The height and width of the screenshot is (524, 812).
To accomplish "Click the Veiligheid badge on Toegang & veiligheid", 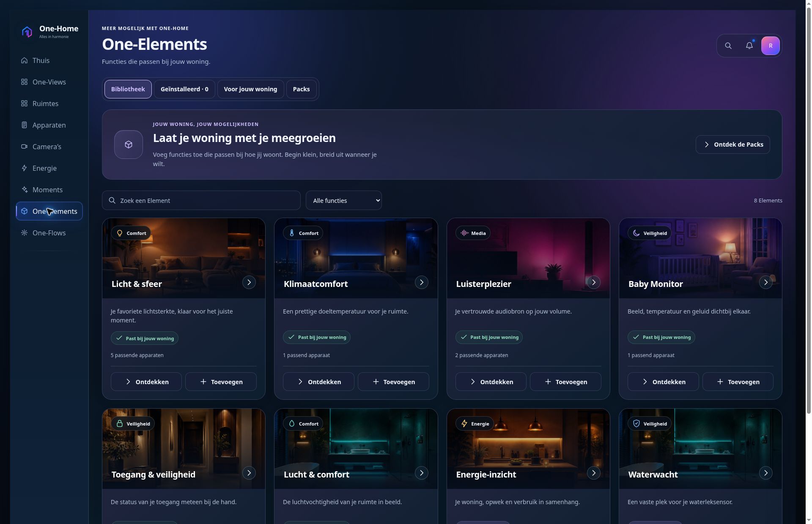I will (133, 424).
